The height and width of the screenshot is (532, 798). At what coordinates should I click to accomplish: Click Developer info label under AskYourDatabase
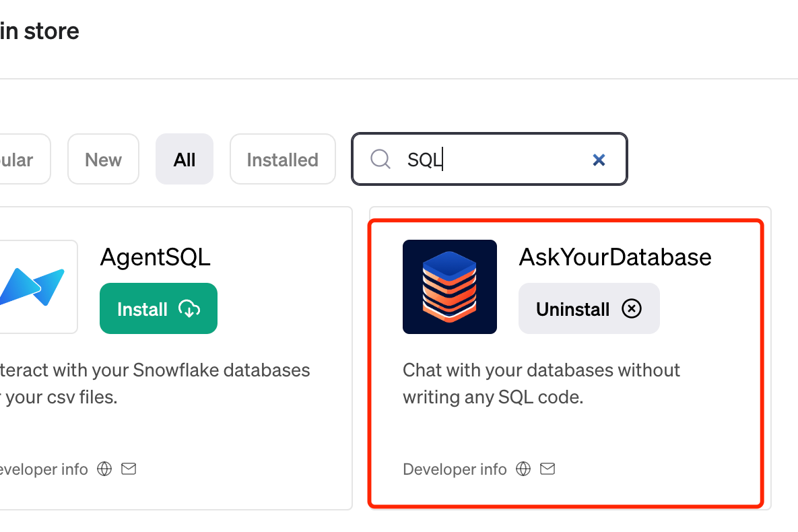[x=455, y=469]
